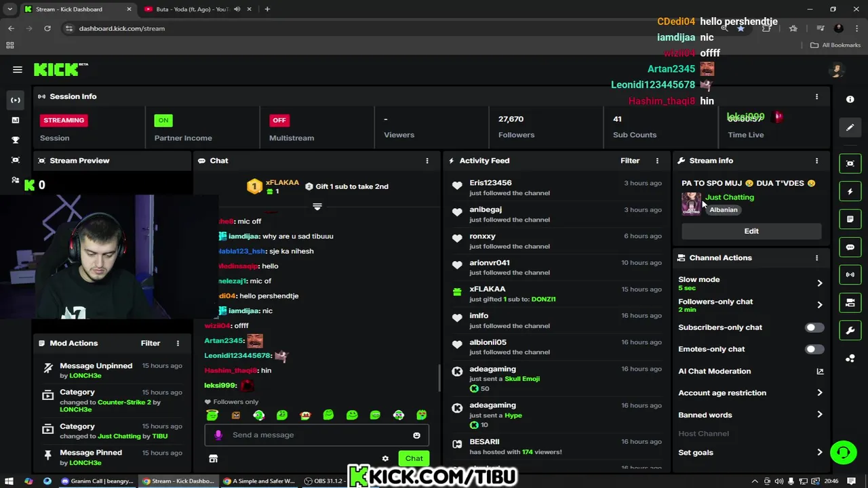Open the shop icon below the chat input

click(213, 459)
